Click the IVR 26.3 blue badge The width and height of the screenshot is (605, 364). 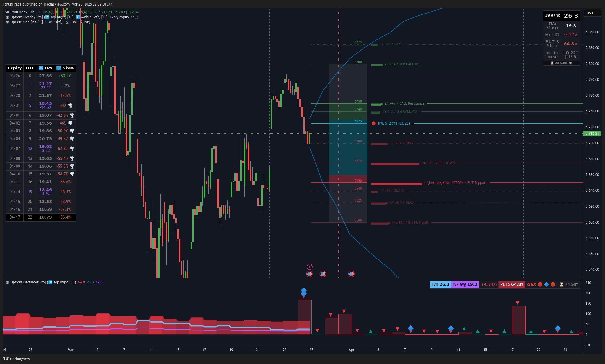click(441, 285)
